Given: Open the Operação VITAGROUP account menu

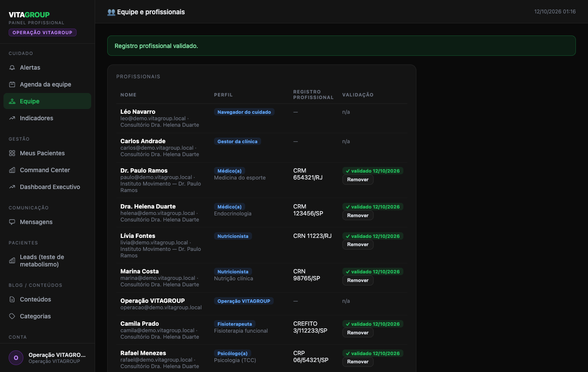Looking at the screenshot, I should pyautogui.click(x=47, y=358).
